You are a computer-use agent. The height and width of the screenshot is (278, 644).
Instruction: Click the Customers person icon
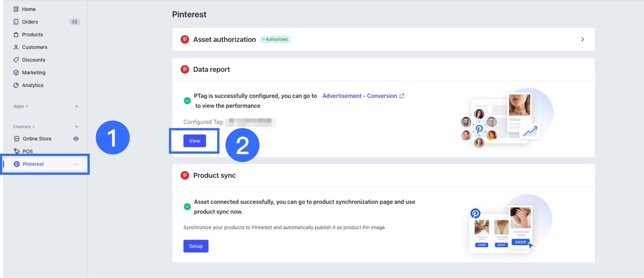click(16, 47)
